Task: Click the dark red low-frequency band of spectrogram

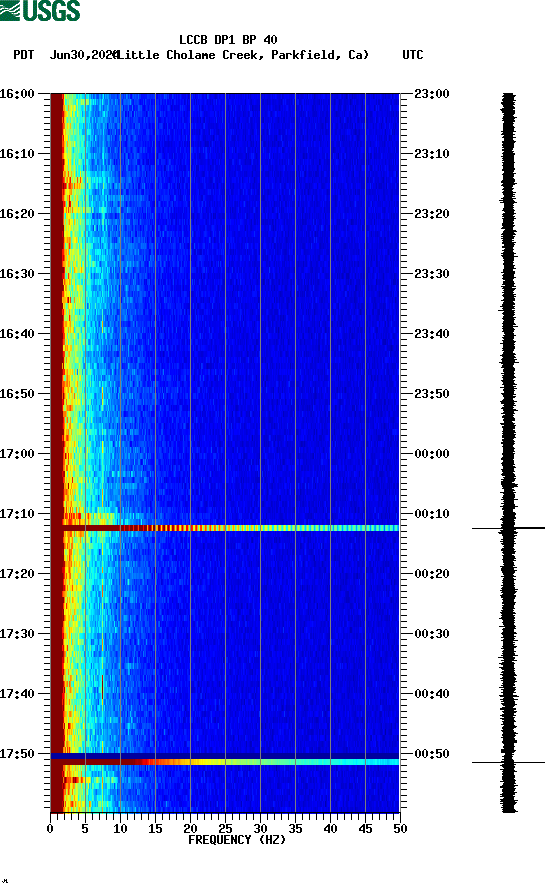Action: (57, 453)
